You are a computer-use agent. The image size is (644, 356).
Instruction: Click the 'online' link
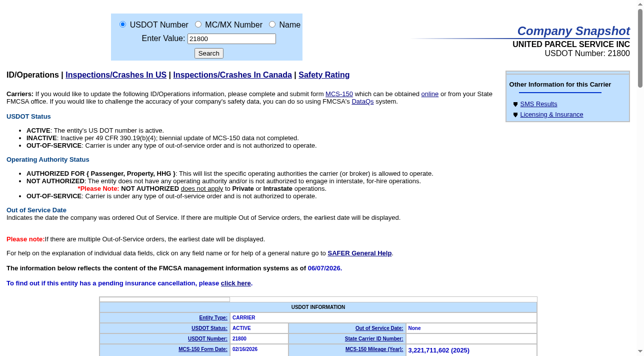tap(430, 94)
